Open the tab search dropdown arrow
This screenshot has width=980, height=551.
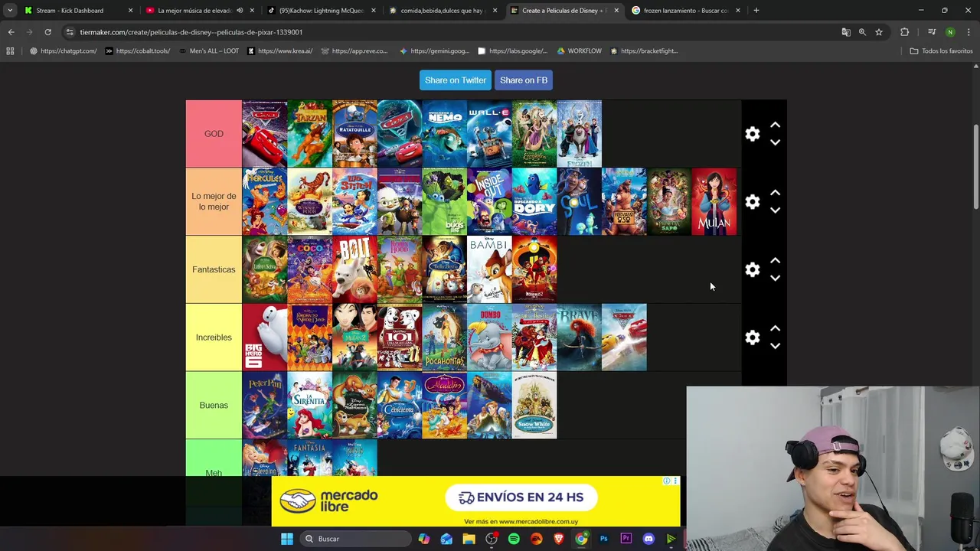[10, 11]
